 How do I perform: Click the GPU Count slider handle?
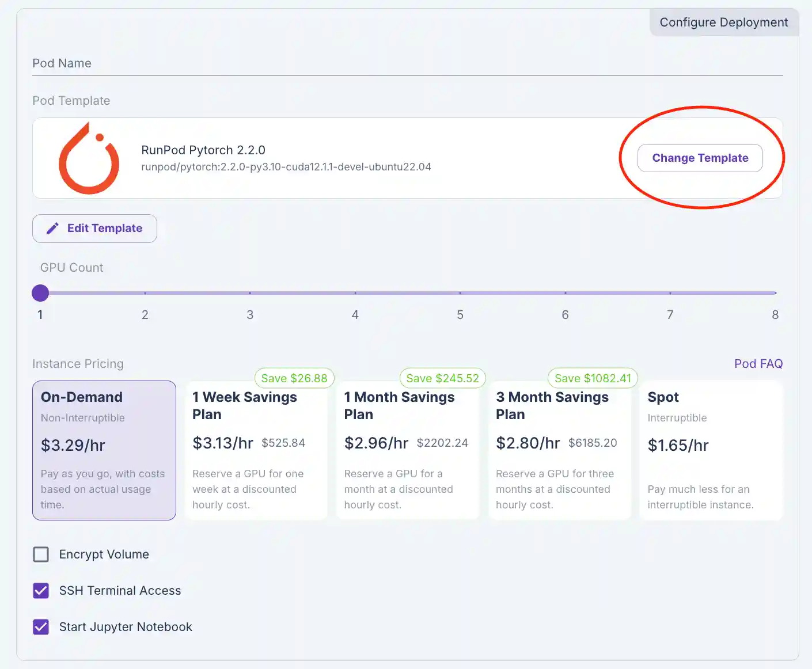tap(40, 293)
